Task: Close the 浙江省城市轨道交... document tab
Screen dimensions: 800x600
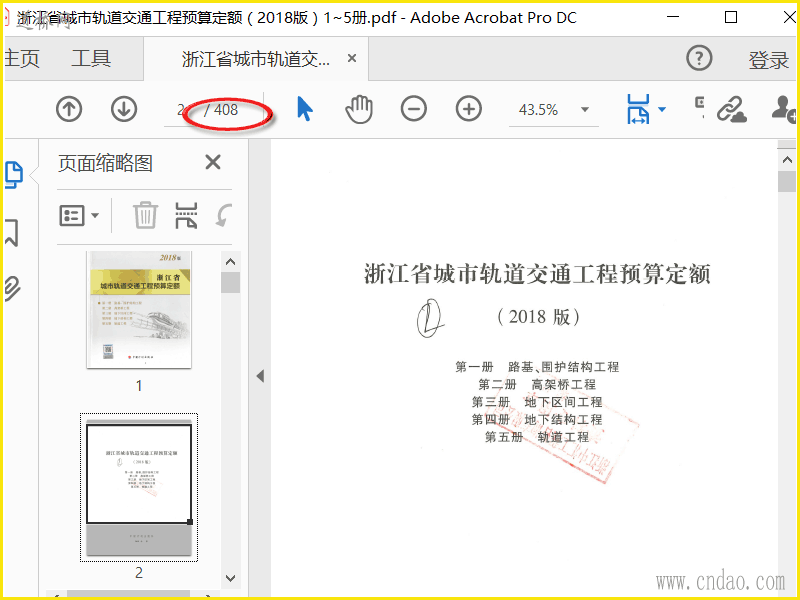Action: [352, 58]
